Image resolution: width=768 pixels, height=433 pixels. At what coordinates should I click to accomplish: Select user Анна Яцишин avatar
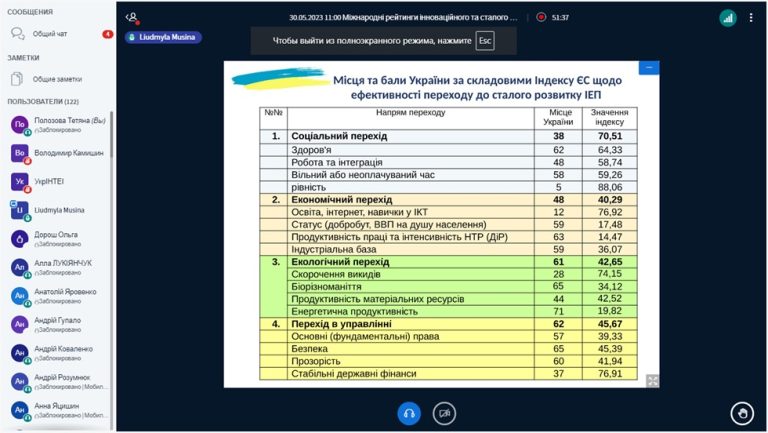tap(20, 410)
